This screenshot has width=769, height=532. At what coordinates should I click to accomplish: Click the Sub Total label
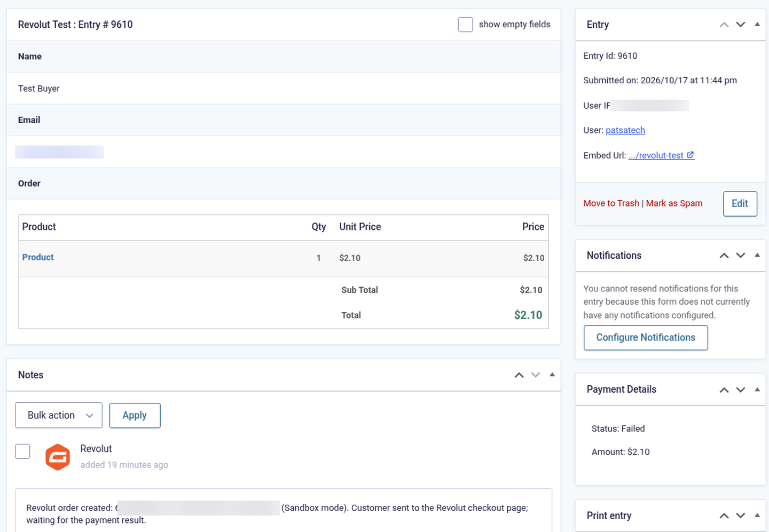point(359,290)
